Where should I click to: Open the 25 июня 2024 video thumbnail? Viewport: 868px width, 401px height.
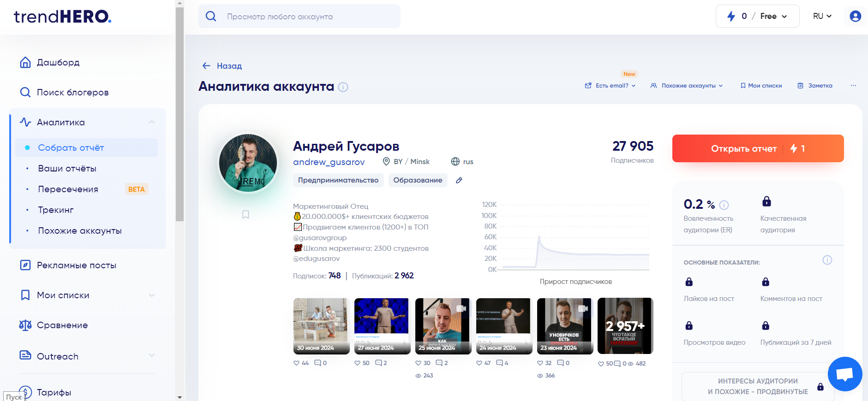coord(443,326)
